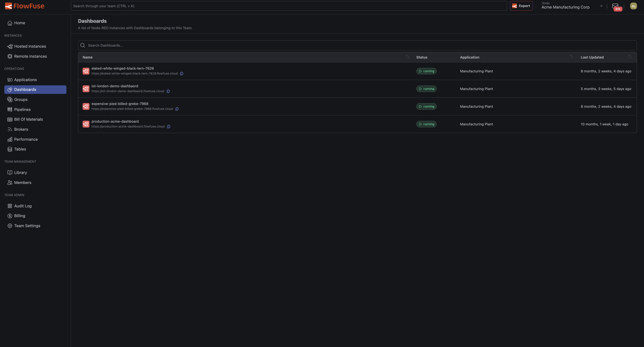644x347 pixels.
Task: Sort the table by Name
Action: pyautogui.click(x=407, y=57)
